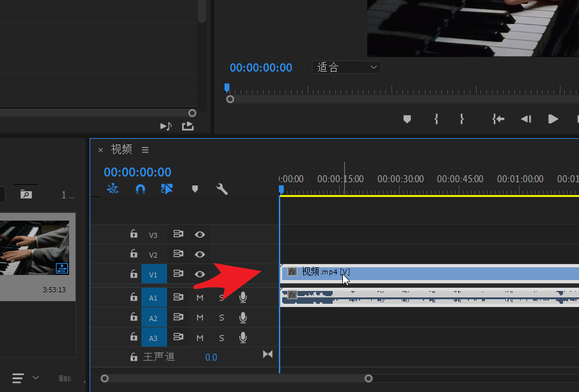
Task: Open timeline display settings wrench
Action: [x=222, y=189]
